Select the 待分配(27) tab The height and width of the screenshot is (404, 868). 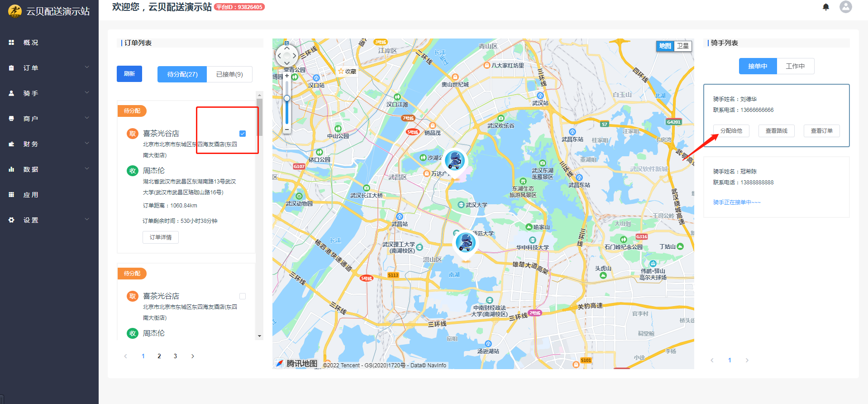tap(182, 74)
